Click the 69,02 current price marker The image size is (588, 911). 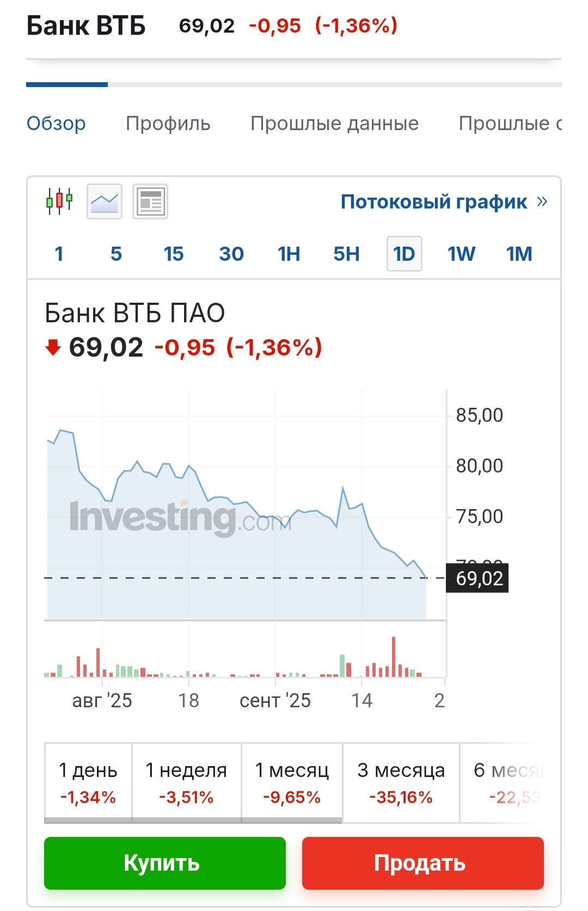pos(479,578)
